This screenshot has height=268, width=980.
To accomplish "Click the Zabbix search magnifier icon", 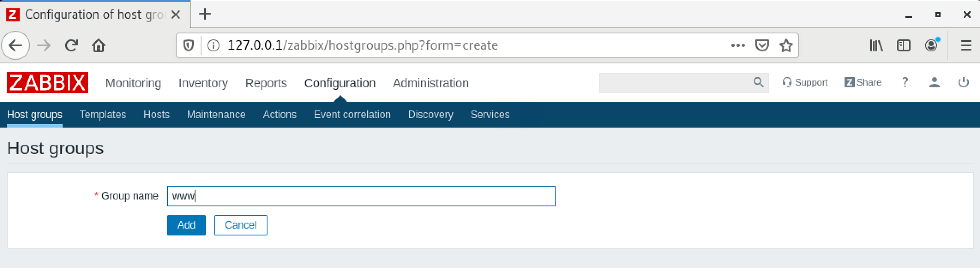I will [x=758, y=82].
